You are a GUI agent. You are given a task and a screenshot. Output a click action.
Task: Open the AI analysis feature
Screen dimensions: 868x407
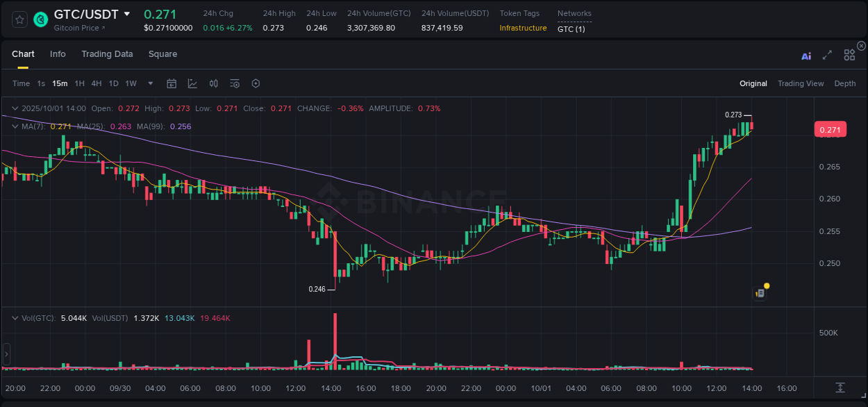click(806, 56)
